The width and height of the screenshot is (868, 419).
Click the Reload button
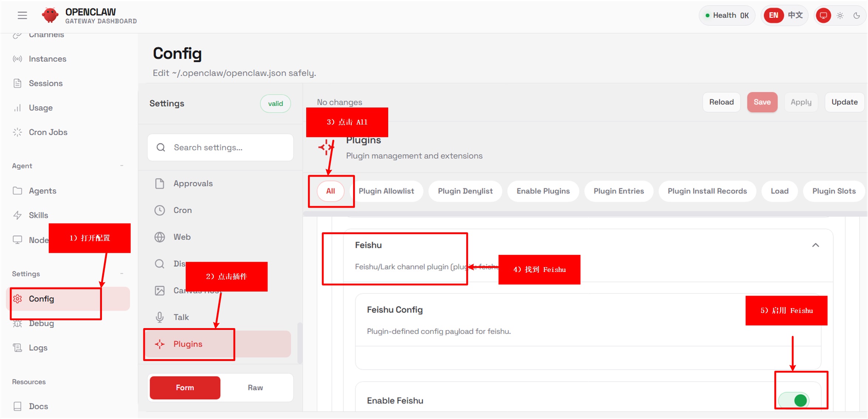pyautogui.click(x=721, y=102)
